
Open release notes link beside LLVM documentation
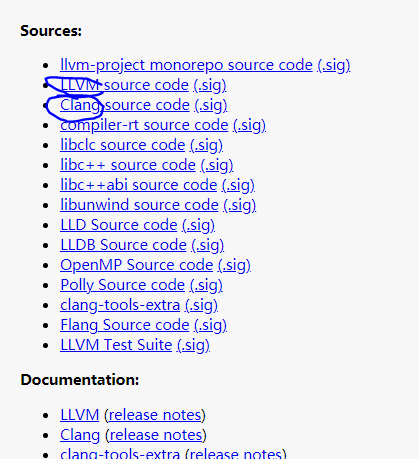(155, 415)
